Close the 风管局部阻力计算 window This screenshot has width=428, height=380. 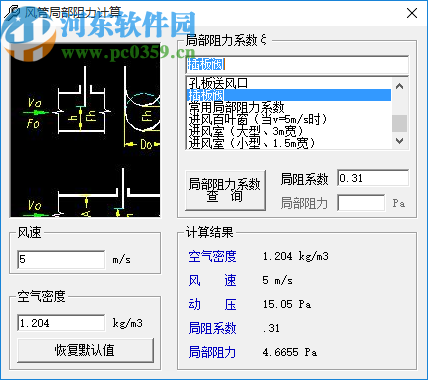(412, 13)
